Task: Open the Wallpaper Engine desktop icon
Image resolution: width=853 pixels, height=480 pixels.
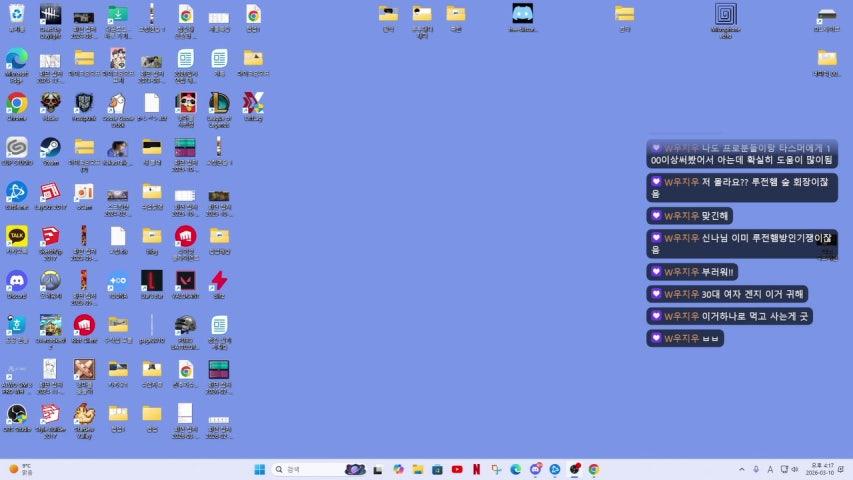Action: coord(726,15)
